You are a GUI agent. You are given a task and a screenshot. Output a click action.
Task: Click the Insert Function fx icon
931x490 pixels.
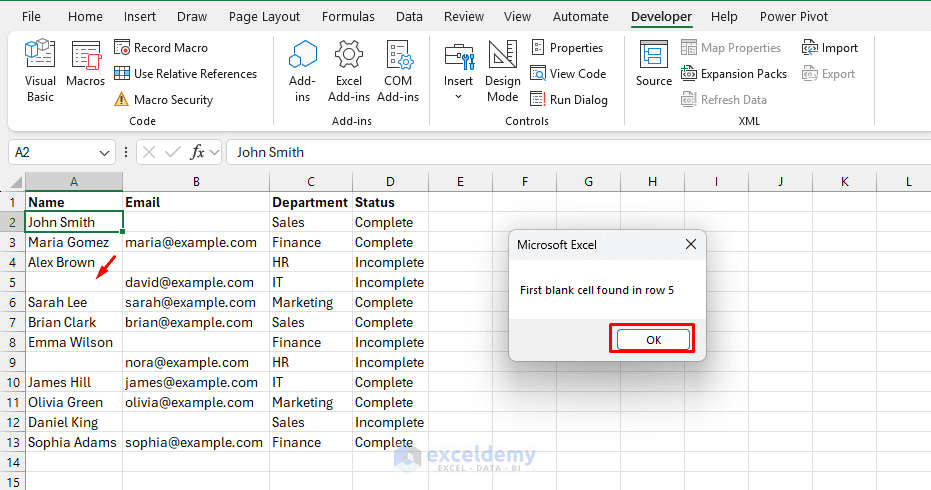tap(197, 153)
